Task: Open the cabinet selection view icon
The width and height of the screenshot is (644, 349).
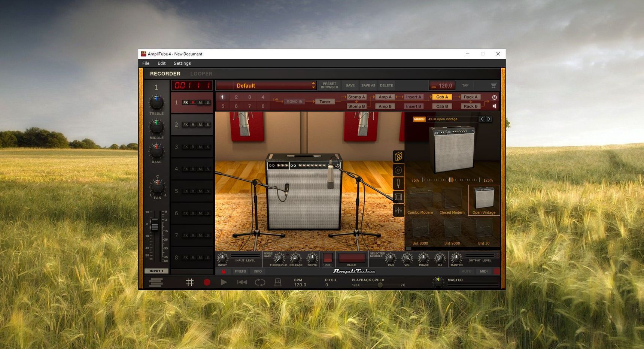Action: pyautogui.click(x=398, y=157)
